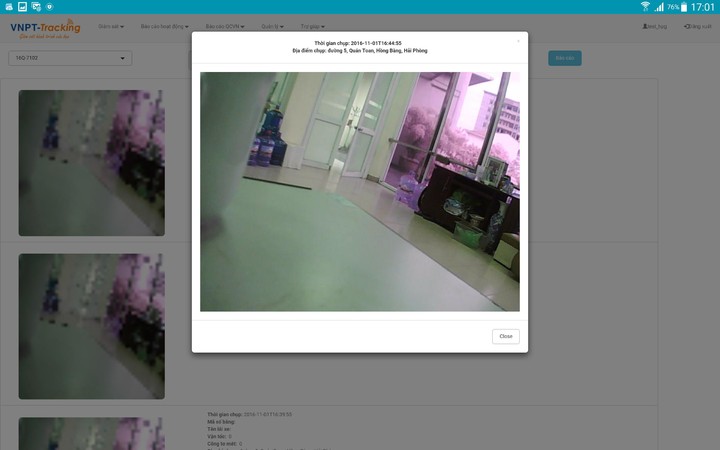Tap the shield notification icon in status bar
This screenshot has width=720, height=450.
(x=50, y=6)
